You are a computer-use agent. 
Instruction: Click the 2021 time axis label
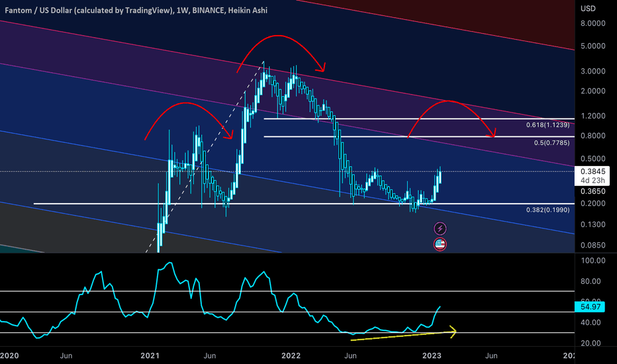coord(150,356)
